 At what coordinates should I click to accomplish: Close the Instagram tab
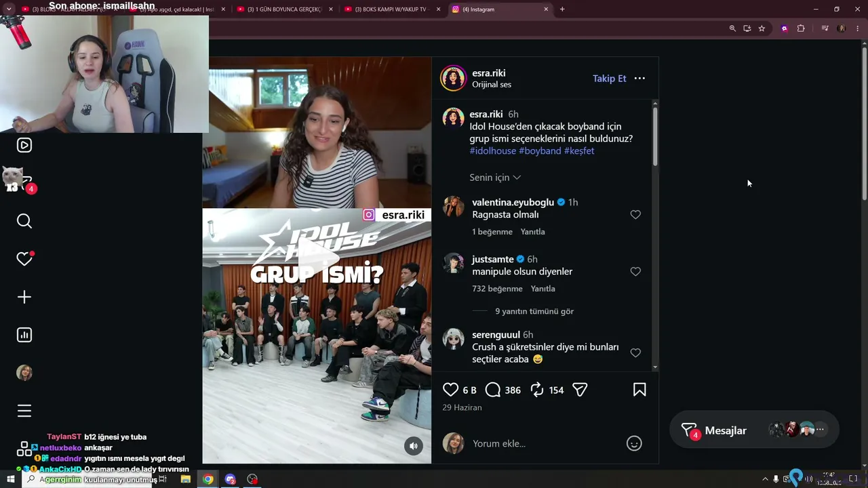546,9
